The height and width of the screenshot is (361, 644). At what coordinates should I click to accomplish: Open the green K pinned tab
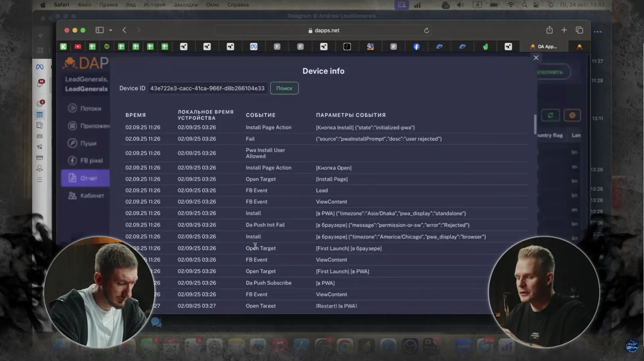click(63, 47)
